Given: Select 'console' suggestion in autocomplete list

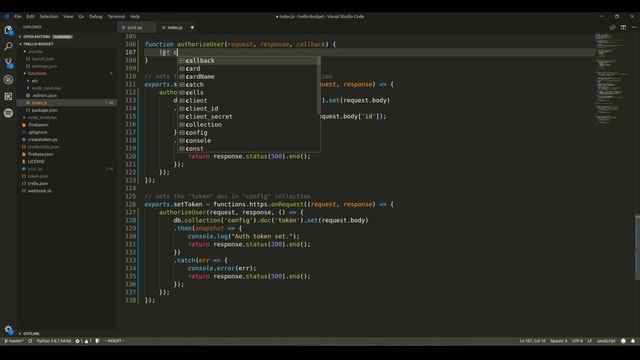Looking at the screenshot, I should click(247, 140).
